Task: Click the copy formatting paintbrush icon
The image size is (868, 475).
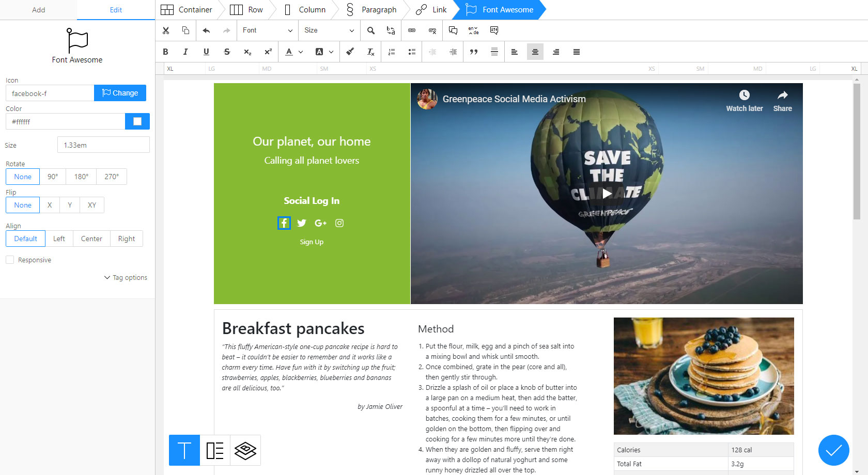Action: [x=350, y=52]
